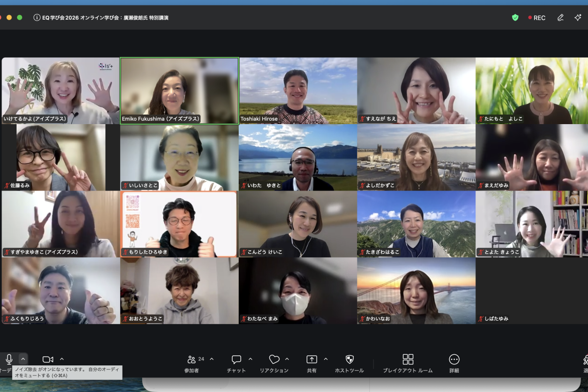Expand the arrow next to 共有

(x=326, y=359)
